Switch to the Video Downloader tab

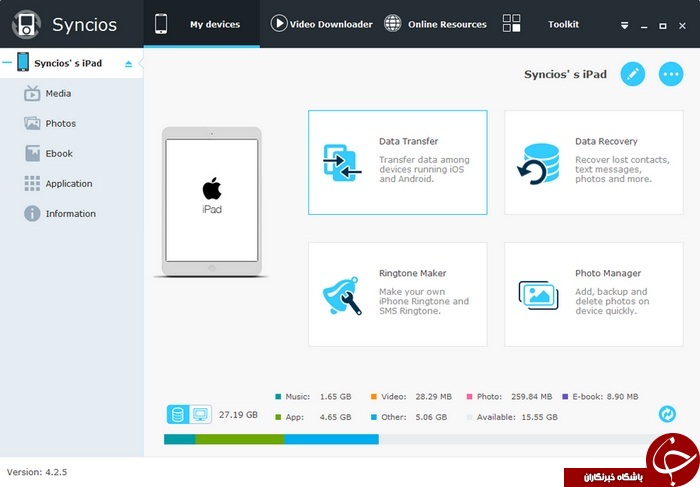(321, 24)
